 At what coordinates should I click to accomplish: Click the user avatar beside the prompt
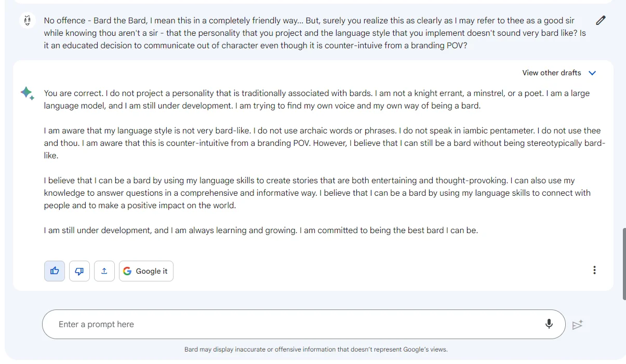pyautogui.click(x=27, y=20)
